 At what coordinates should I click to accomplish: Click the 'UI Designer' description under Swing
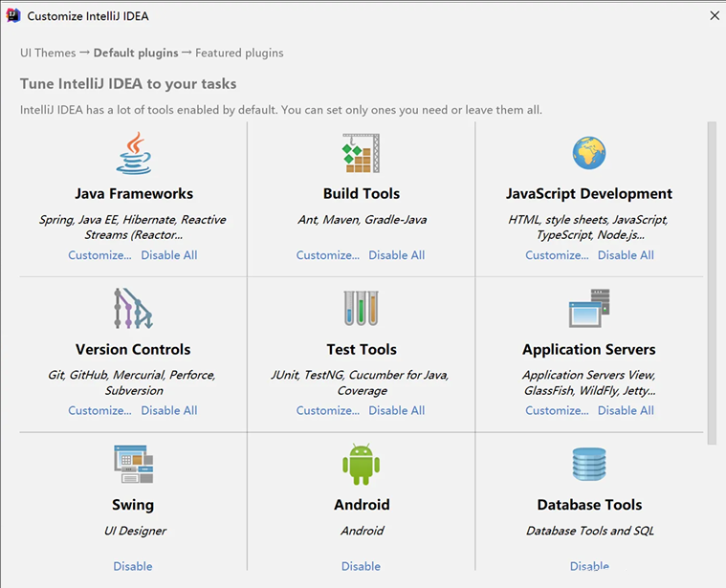(x=135, y=531)
